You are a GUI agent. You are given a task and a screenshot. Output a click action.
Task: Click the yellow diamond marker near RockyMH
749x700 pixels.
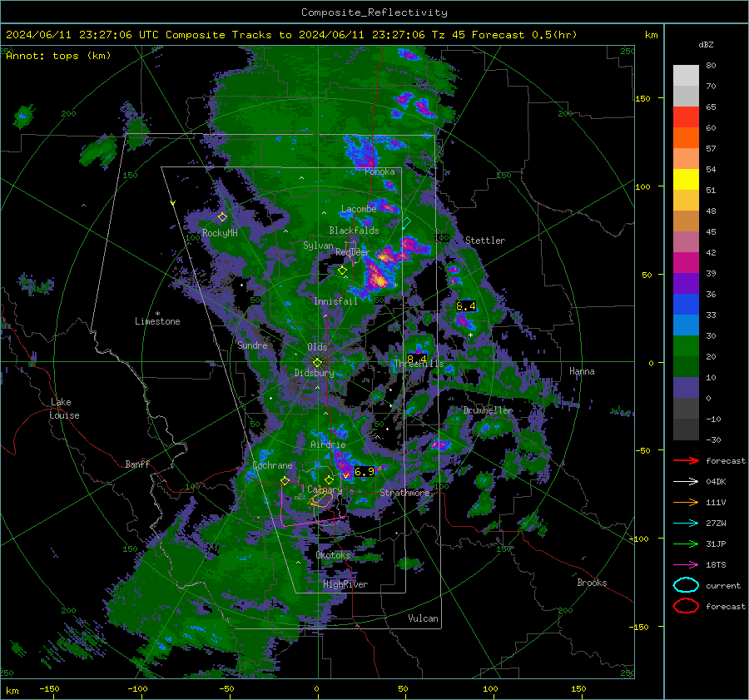point(222,217)
